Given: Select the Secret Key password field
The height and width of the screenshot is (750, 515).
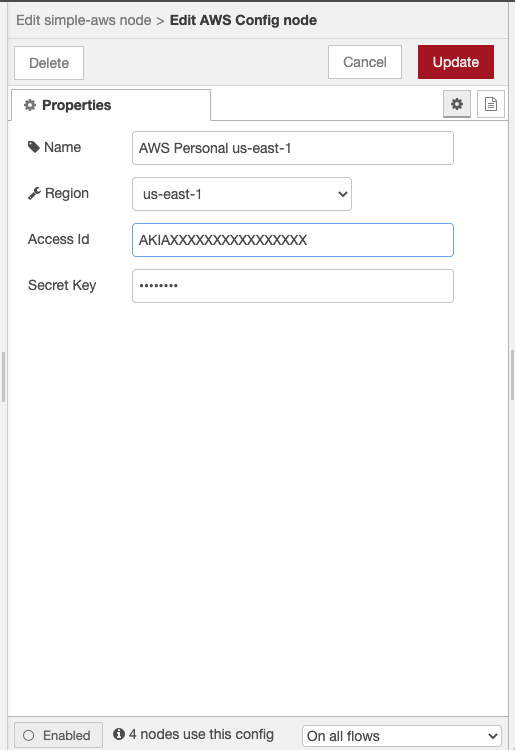Looking at the screenshot, I should pyautogui.click(x=293, y=286).
